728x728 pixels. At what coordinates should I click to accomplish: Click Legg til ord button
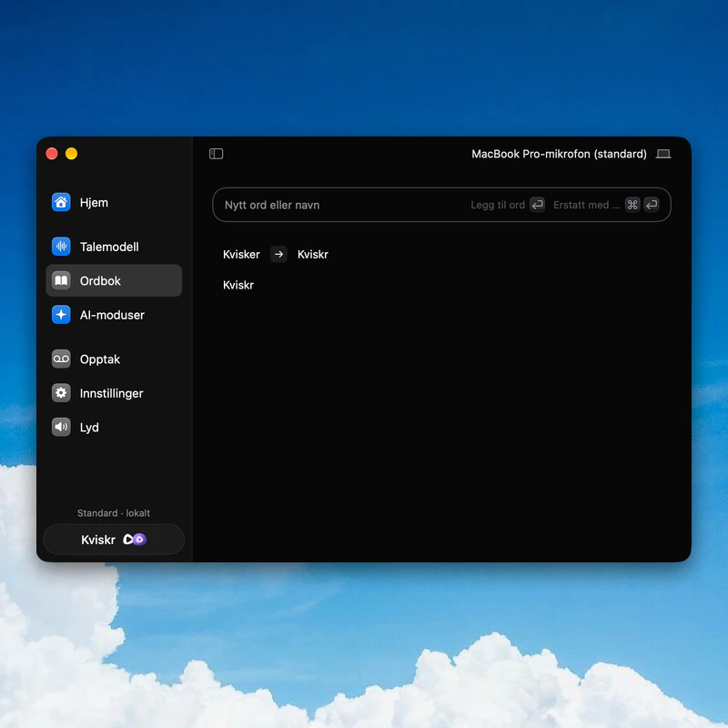508,205
